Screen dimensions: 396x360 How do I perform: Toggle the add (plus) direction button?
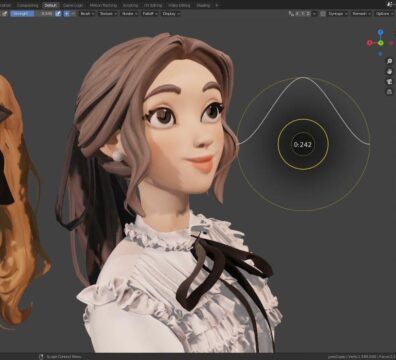click(x=67, y=14)
